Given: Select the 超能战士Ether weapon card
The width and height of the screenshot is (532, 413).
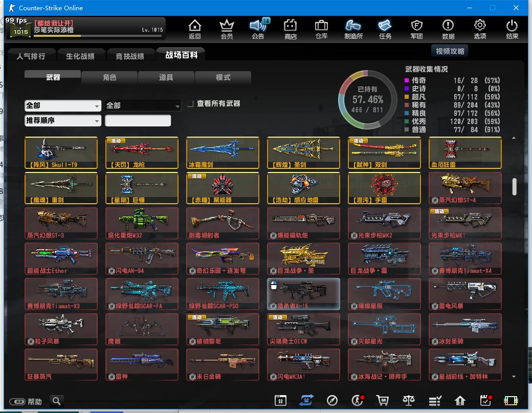Looking at the screenshot, I should pyautogui.click(x=61, y=258).
